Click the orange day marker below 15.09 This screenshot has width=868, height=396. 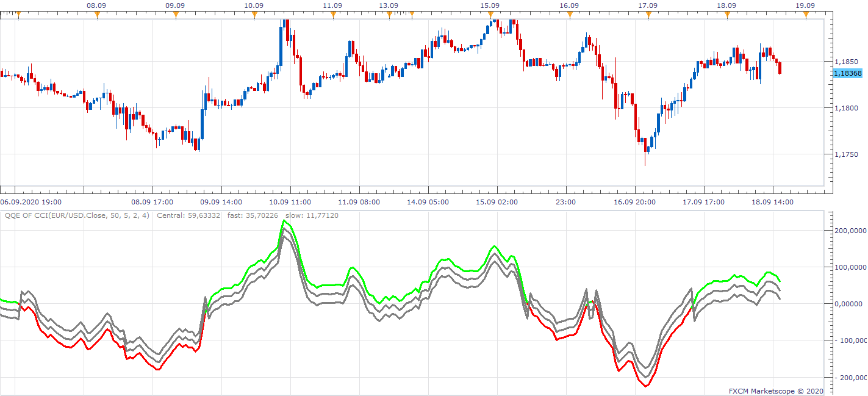[x=490, y=15]
